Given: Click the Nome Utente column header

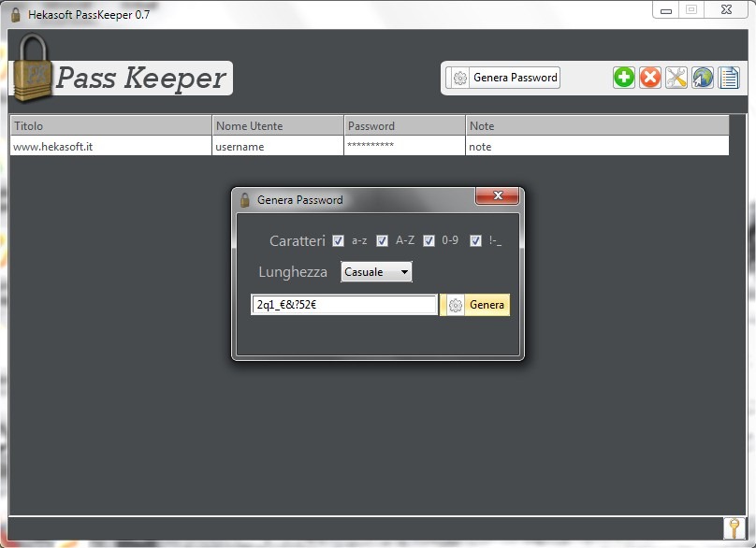Looking at the screenshot, I should pos(278,126).
